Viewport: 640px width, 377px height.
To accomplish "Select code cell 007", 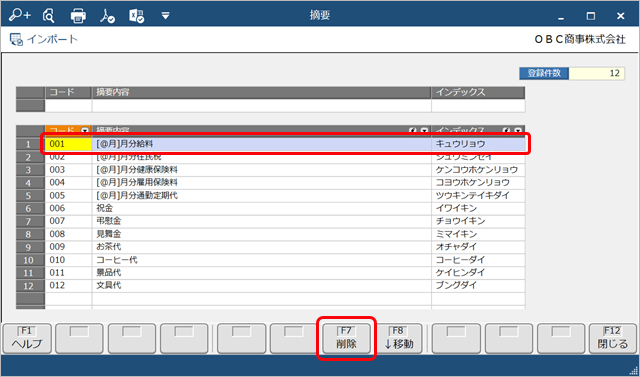I will pos(69,221).
